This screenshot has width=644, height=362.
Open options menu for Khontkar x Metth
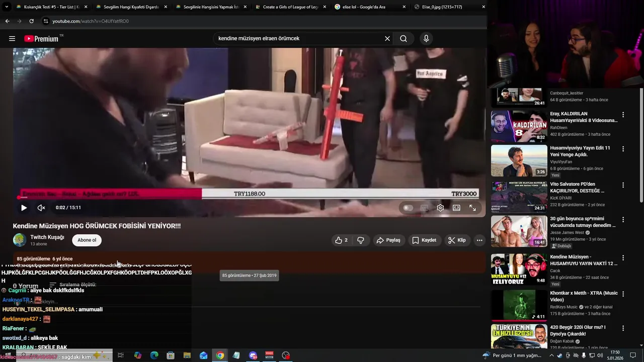[623, 294]
